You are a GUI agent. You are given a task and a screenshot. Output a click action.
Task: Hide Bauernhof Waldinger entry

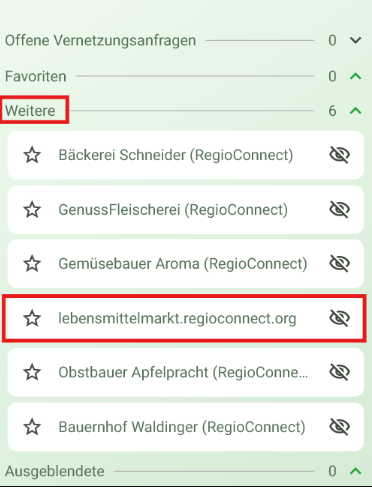[339, 427]
